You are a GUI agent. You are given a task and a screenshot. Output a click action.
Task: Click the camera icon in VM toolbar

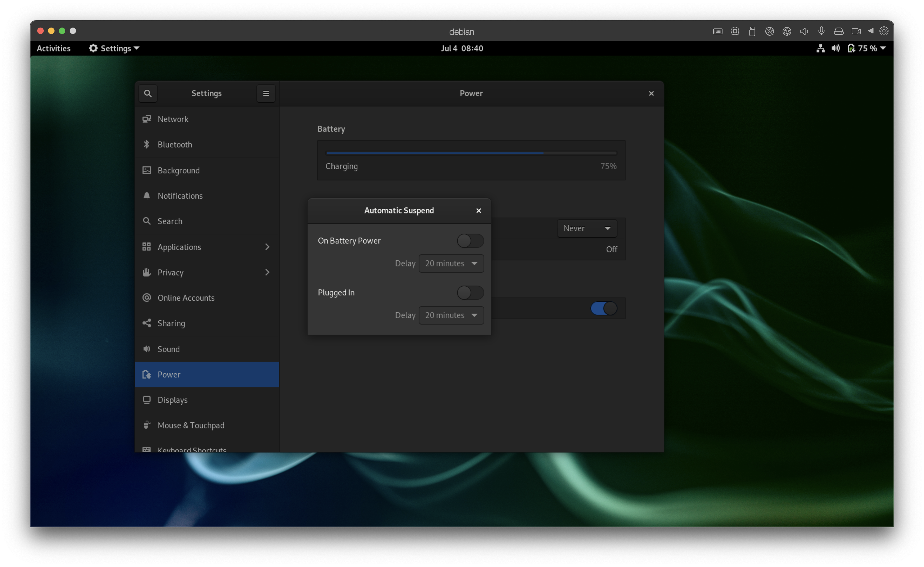[856, 31]
